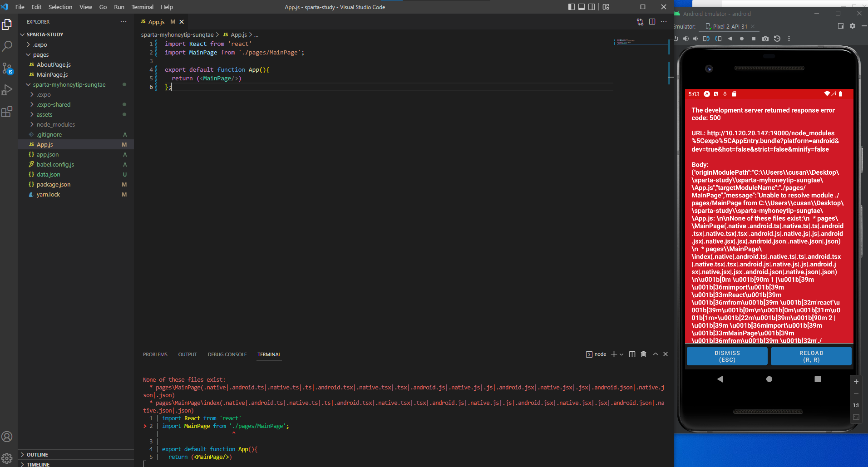This screenshot has height=467, width=868.
Task: Click DISMISS (ESC) on emulator error screen
Action: 727,356
